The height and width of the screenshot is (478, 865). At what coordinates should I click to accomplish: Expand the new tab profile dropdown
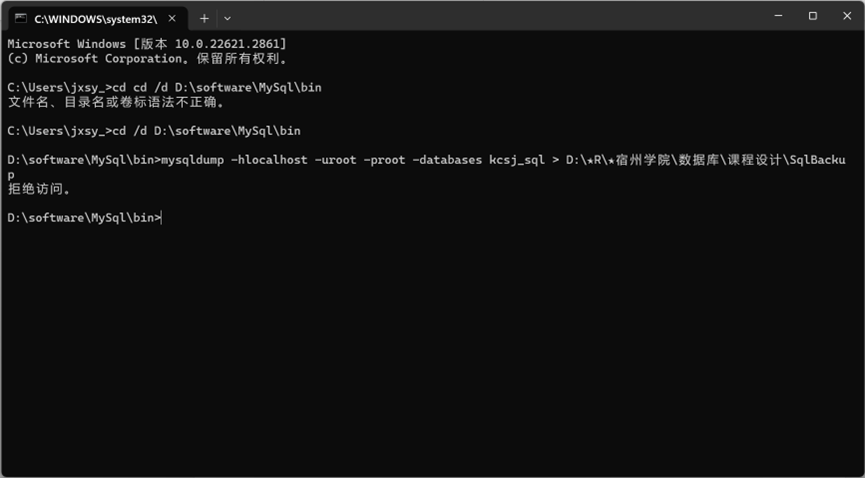227,18
